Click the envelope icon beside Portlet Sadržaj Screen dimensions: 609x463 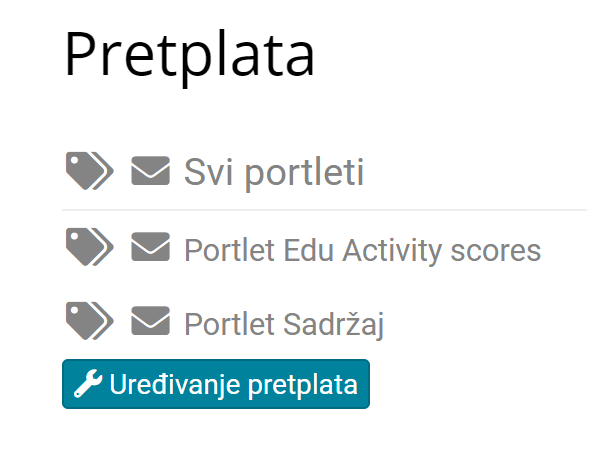pos(151,320)
